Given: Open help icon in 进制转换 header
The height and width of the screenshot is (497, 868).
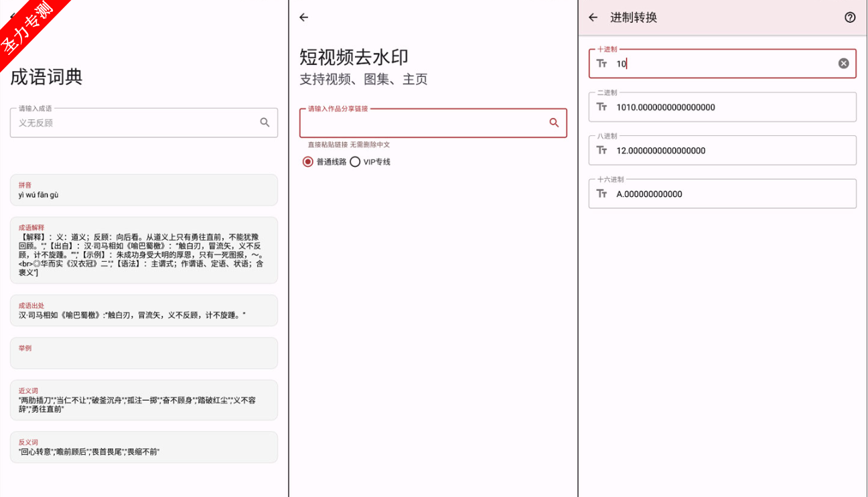Looking at the screenshot, I should [x=850, y=17].
